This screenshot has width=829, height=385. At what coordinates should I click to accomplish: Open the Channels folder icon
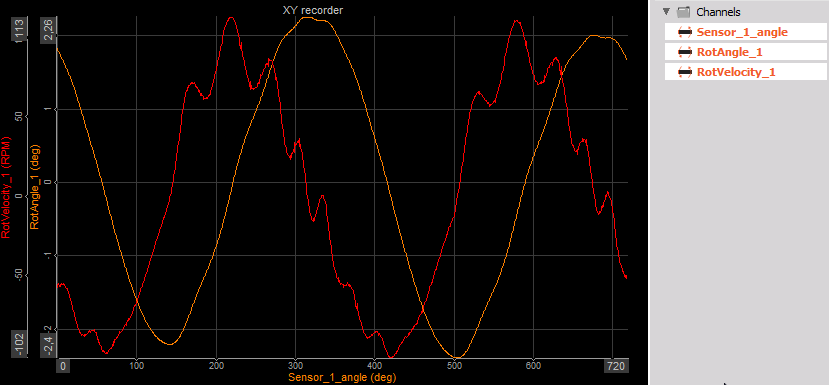tap(684, 12)
